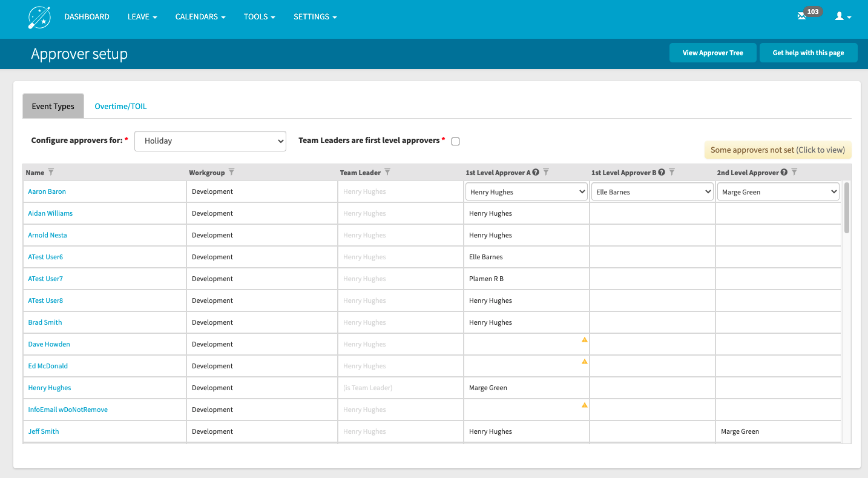Open the Configure approvers for dropdown

tap(210, 141)
